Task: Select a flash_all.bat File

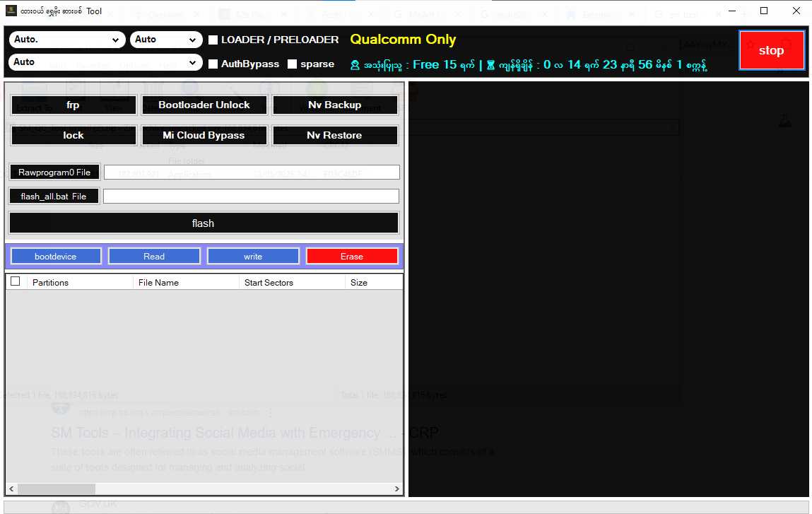Action: pyautogui.click(x=54, y=196)
